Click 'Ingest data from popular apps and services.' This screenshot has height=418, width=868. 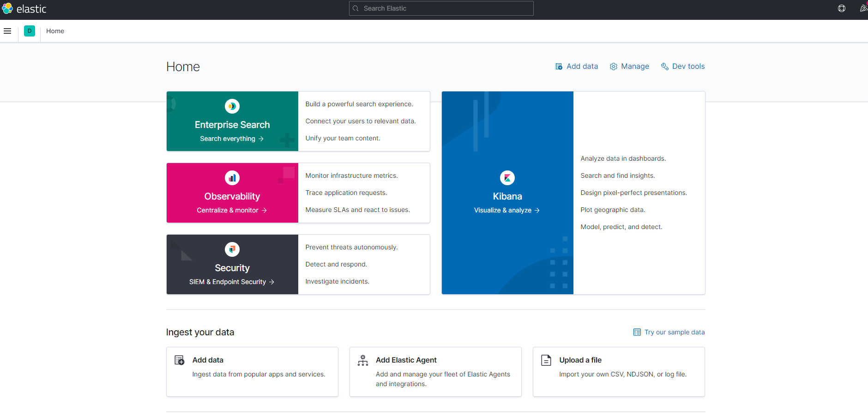(259, 374)
